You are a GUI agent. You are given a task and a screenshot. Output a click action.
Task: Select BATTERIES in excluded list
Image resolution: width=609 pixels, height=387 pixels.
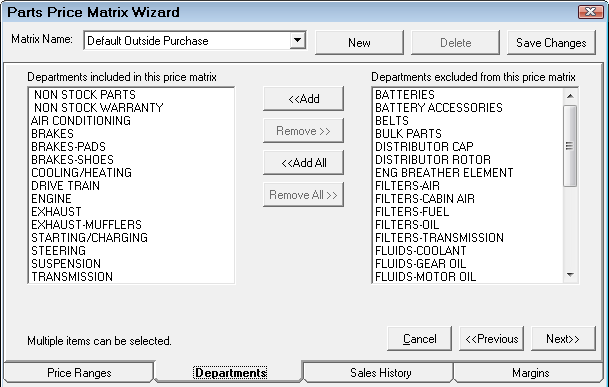pyautogui.click(x=468, y=95)
